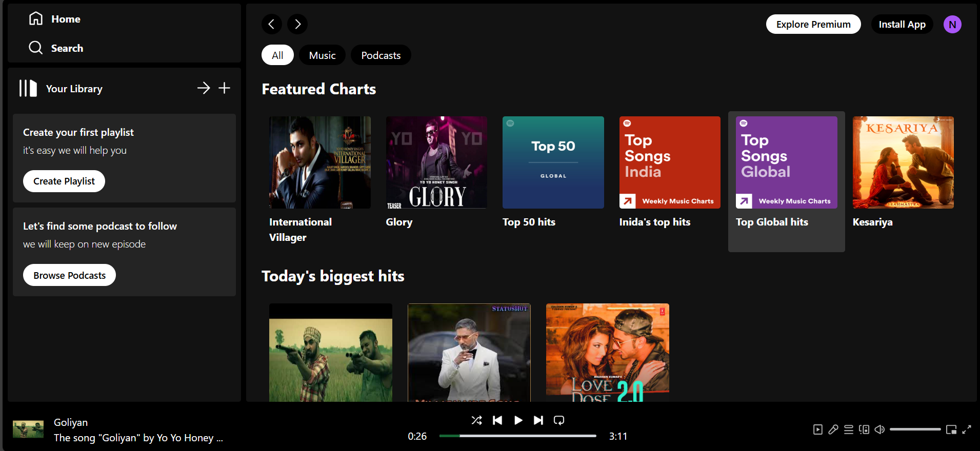Click the plus icon in Your Library
980x451 pixels.
(224, 88)
